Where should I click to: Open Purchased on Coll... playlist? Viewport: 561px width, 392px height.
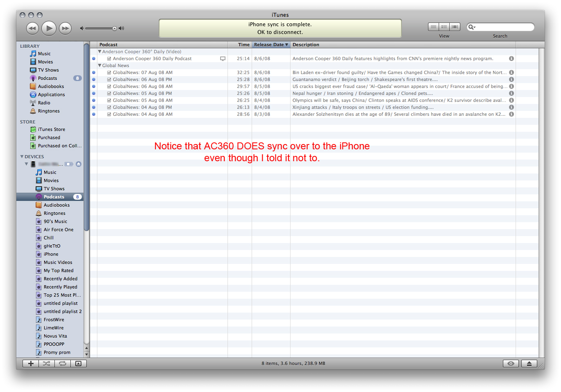pyautogui.click(x=59, y=146)
